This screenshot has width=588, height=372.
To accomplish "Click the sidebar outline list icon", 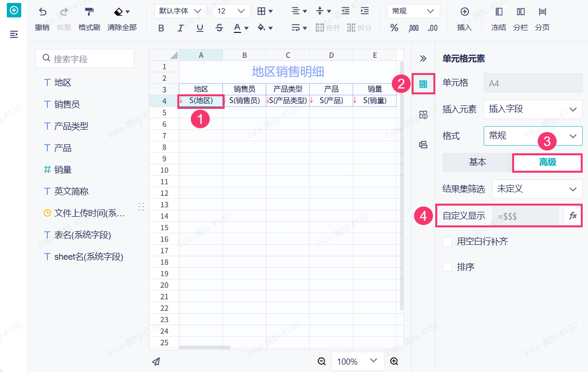I will point(14,34).
